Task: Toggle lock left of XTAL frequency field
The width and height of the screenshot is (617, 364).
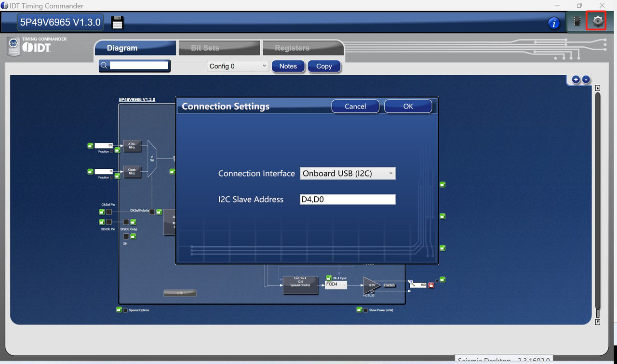Action: click(x=90, y=145)
